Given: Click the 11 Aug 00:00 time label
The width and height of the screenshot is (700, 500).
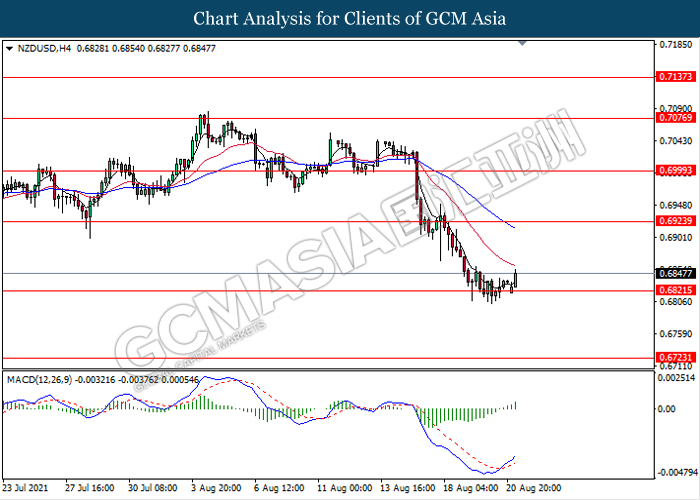Looking at the screenshot, I should [345, 488].
